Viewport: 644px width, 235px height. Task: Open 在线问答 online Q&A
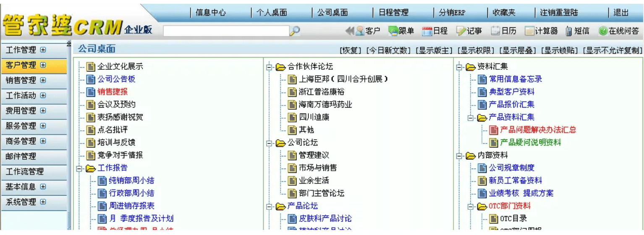619,31
